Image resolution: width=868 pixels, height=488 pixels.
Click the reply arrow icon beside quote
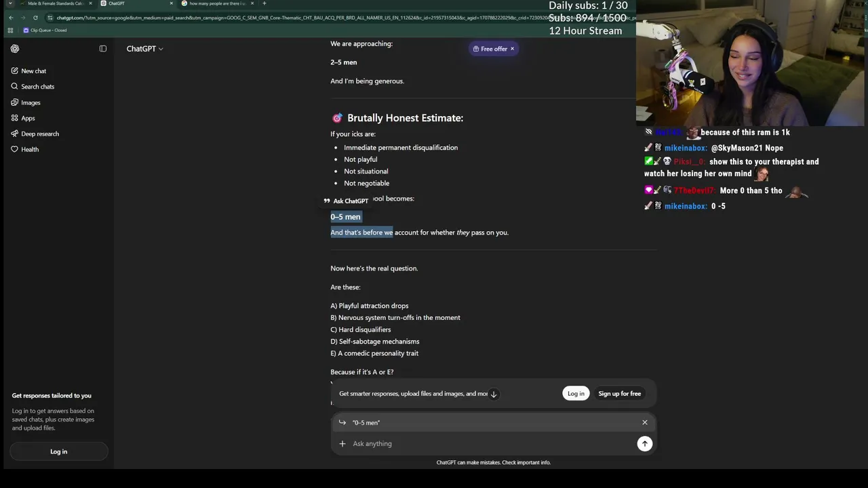coord(342,422)
